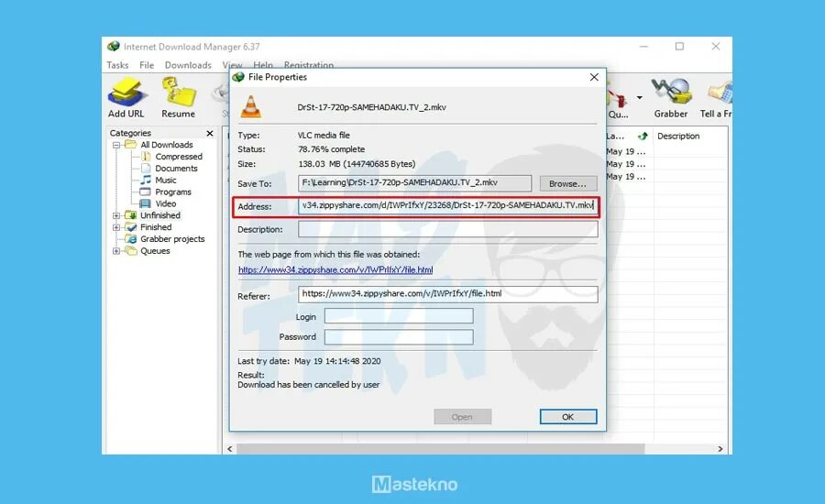The width and height of the screenshot is (825, 504).
Task: Open the Tasks menu
Action: 117,65
